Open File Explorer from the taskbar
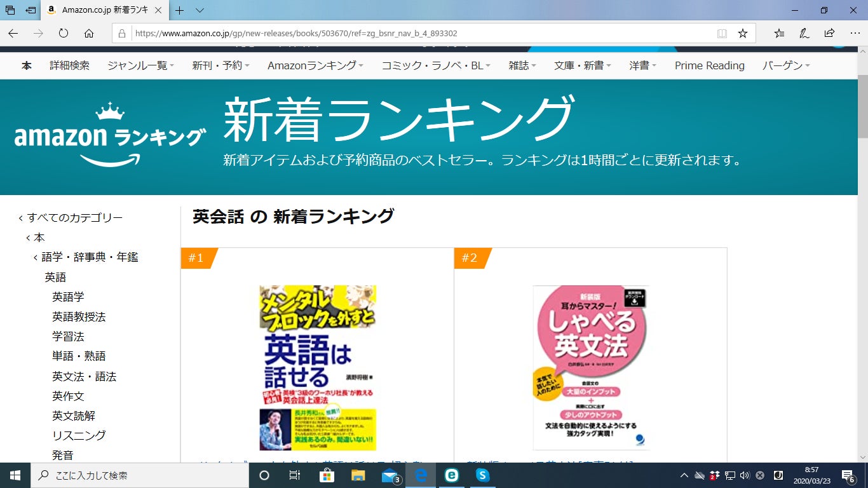This screenshot has width=868, height=488. pos(358,475)
